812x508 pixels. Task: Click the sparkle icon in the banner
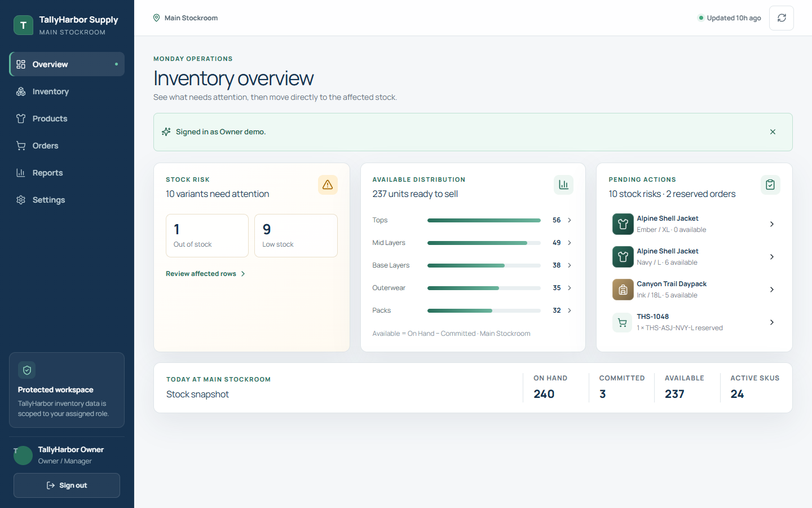(x=166, y=132)
